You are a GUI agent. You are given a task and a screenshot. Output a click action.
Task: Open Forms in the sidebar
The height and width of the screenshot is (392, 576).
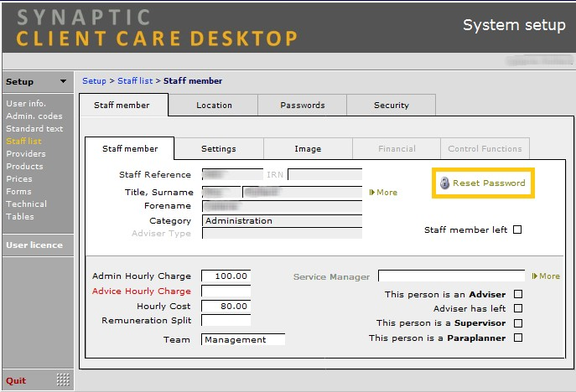(18, 191)
